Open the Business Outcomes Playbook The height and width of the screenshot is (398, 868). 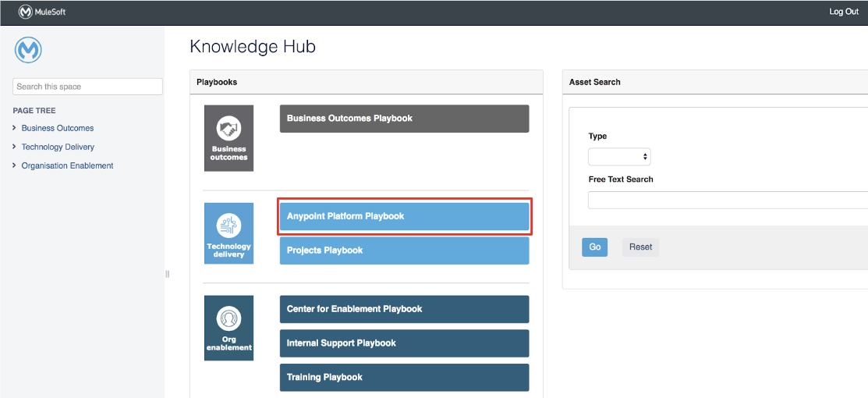[404, 119]
